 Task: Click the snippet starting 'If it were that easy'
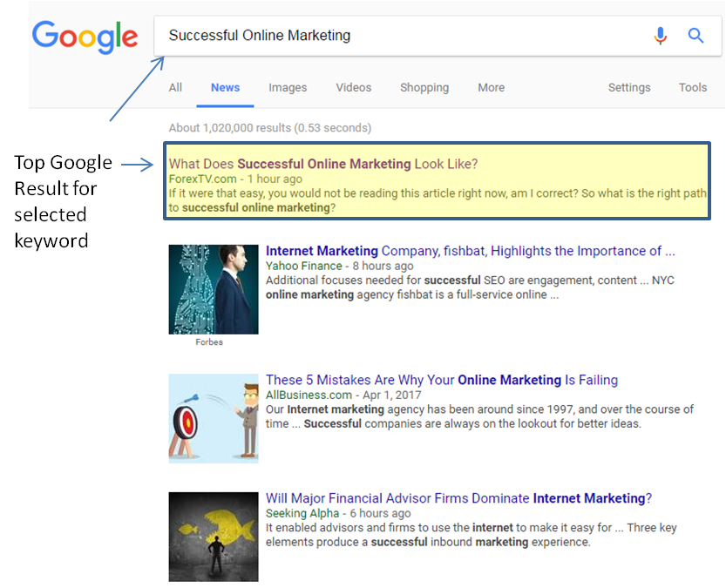tap(438, 200)
